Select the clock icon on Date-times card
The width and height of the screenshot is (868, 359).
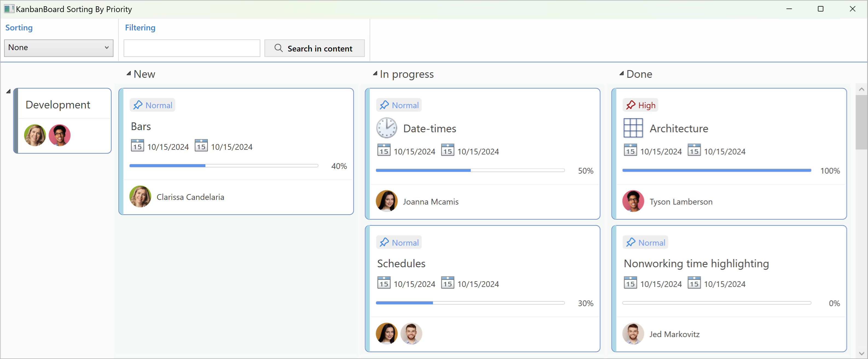pyautogui.click(x=386, y=128)
